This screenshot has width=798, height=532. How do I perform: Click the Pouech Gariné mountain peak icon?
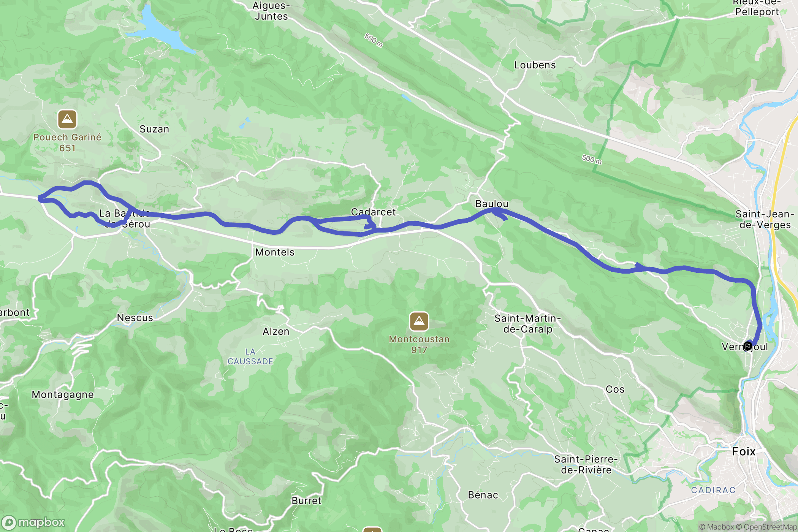pyautogui.click(x=67, y=119)
